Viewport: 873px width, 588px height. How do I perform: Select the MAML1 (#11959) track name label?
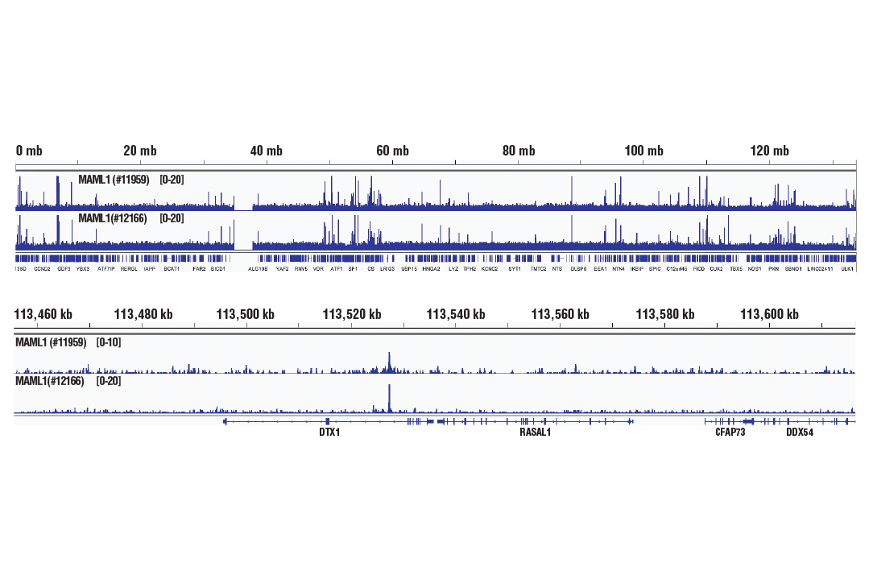click(x=113, y=180)
